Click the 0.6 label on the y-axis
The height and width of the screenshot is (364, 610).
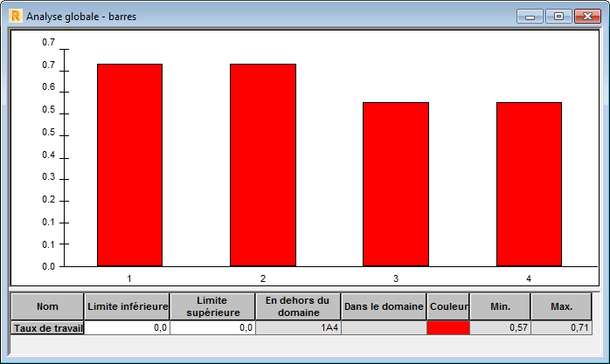point(49,86)
